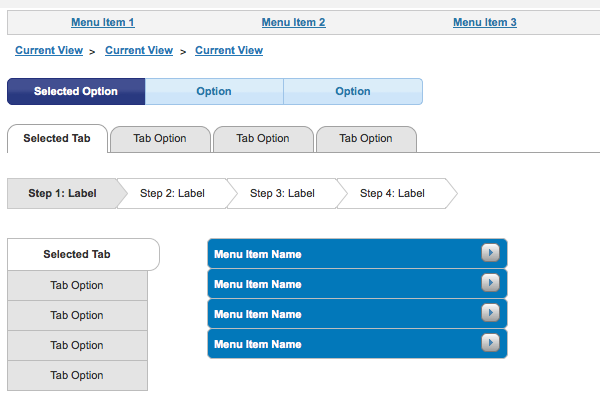Click arrow icon on fourth Menu Item Name row
This screenshot has height=408, width=600.
tap(490, 343)
